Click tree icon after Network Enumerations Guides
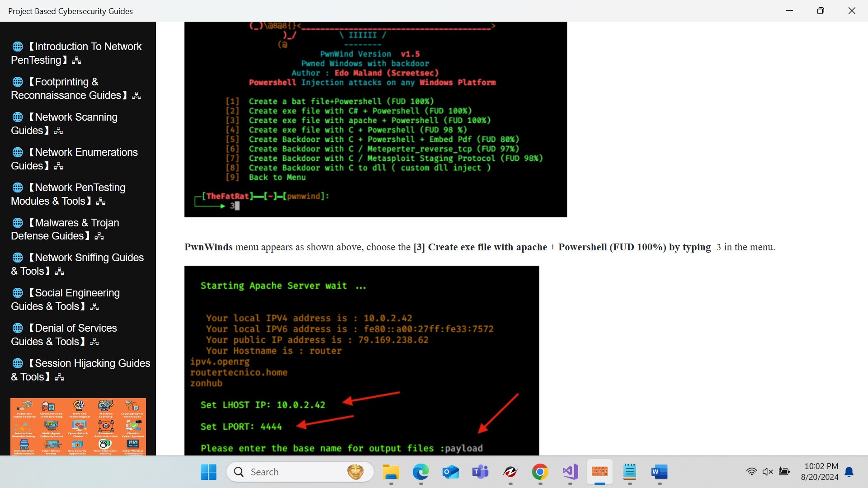The width and height of the screenshot is (868, 488). point(58,166)
